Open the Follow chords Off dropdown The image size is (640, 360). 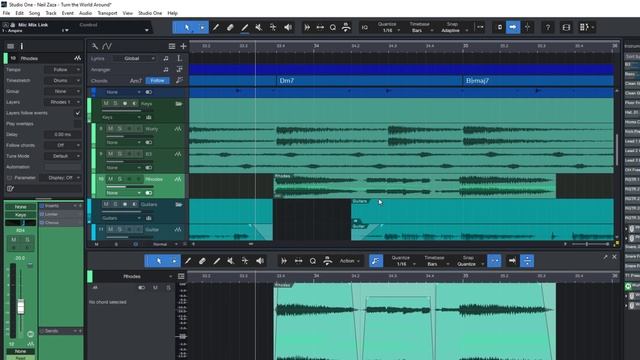(x=63, y=145)
